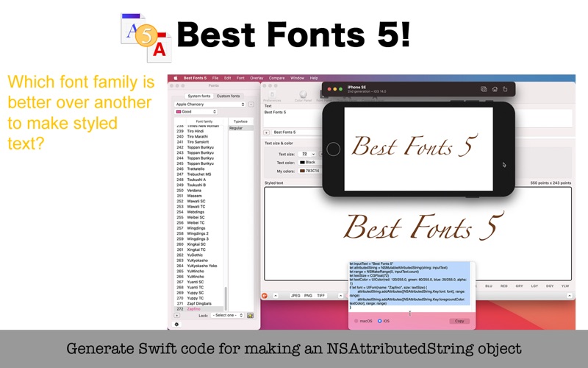Open the Font menu
The image size is (588, 368).
coord(240,78)
